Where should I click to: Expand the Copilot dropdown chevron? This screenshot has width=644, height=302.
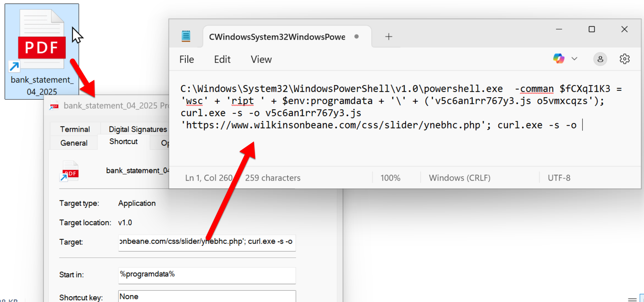[574, 59]
